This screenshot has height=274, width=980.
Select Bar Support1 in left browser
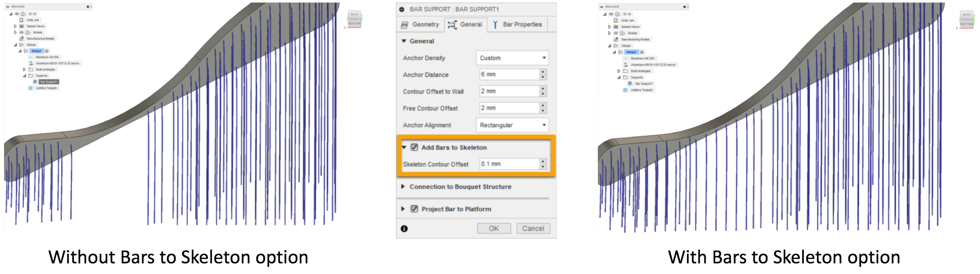(49, 82)
